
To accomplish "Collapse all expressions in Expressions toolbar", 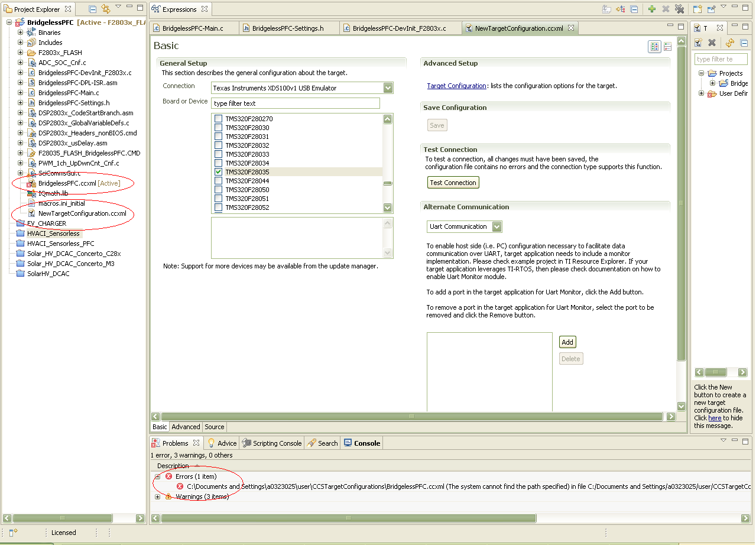I will [x=634, y=9].
